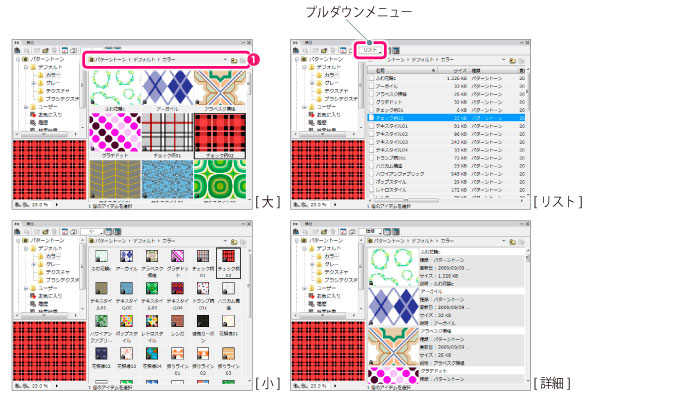
Task: Click the root material icon in [大] window toolbar
Action: click(17, 51)
